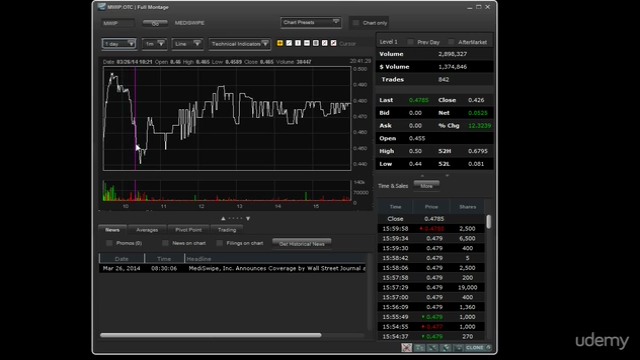The width and height of the screenshot is (640, 360).
Task: Click the Time & Sales vertical scrollbar thumb
Action: tap(489, 222)
